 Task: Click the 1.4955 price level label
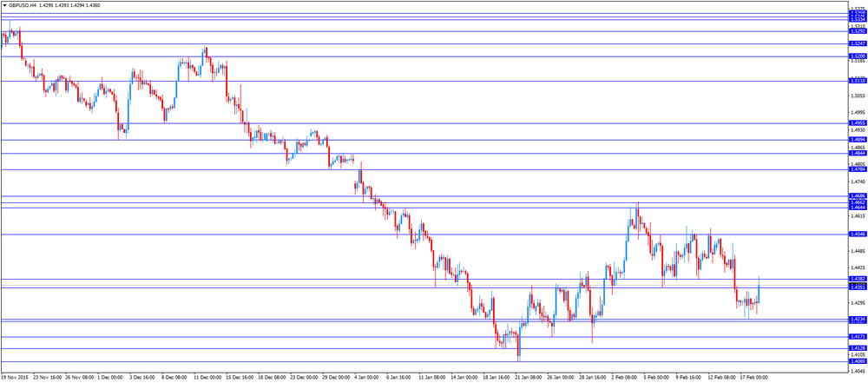[858, 123]
